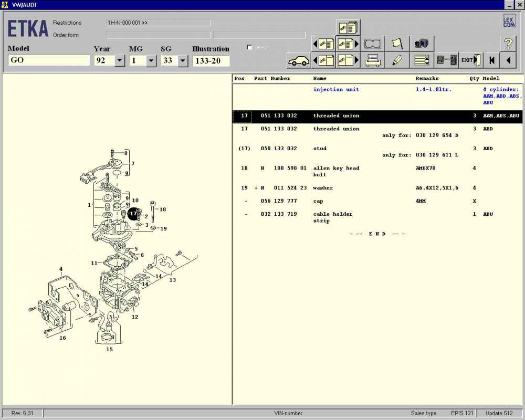This screenshot has width=525, height=420.
Task: Click the SG field showing 33
Action: coord(170,60)
